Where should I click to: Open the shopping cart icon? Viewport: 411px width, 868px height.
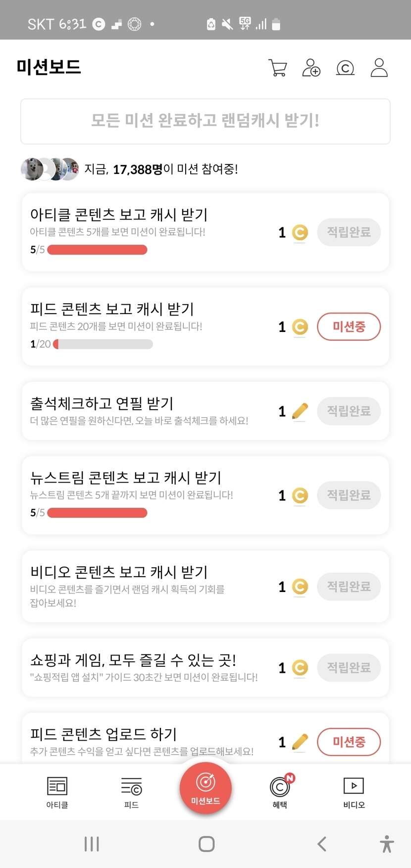point(277,68)
